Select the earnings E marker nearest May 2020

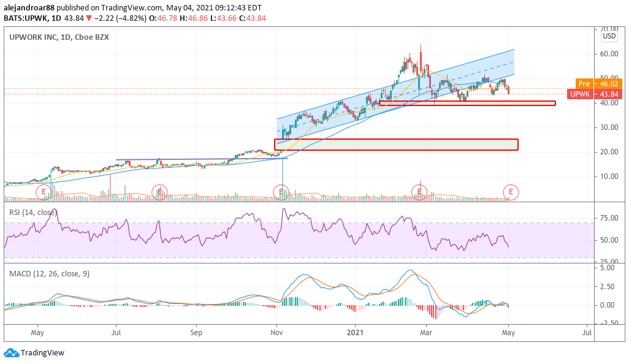click(x=44, y=192)
